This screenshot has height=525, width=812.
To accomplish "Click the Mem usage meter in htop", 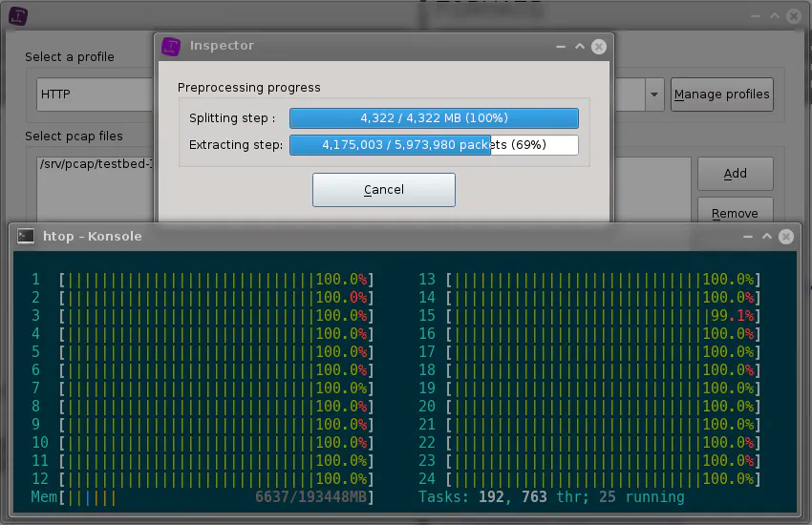I will click(x=203, y=497).
